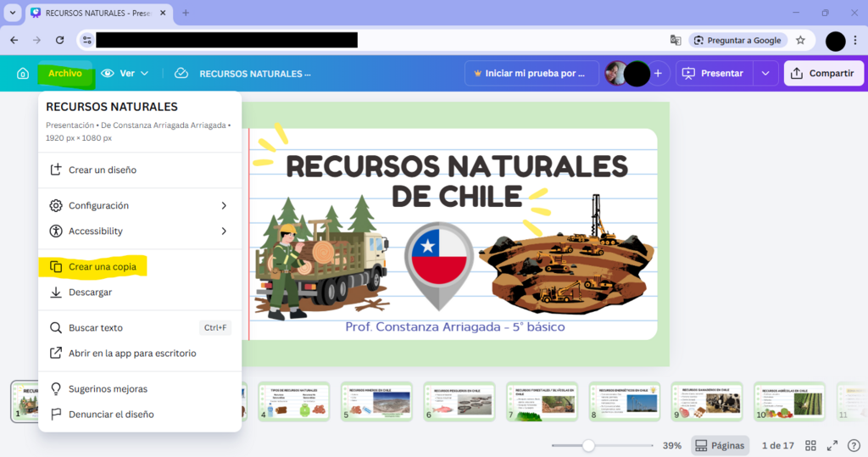Screen dimensions: 868x457
Task: Expand the Presentar options arrow
Action: pos(765,73)
